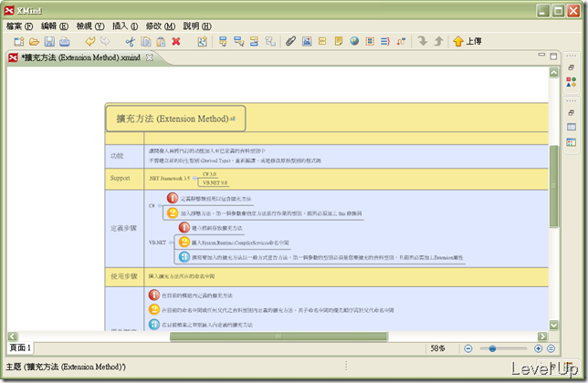Viewport: 588px width, 383px height.
Task: Open the 插入 (I) menu
Action: (x=125, y=26)
